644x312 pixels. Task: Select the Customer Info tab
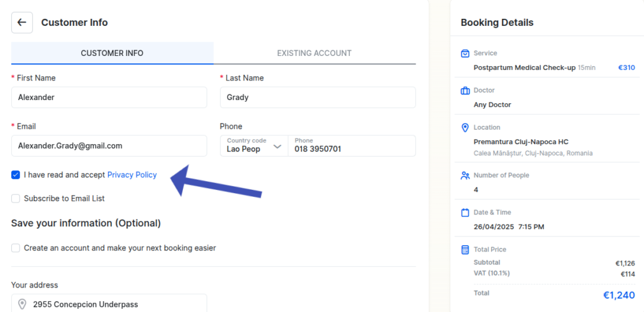[x=112, y=53]
